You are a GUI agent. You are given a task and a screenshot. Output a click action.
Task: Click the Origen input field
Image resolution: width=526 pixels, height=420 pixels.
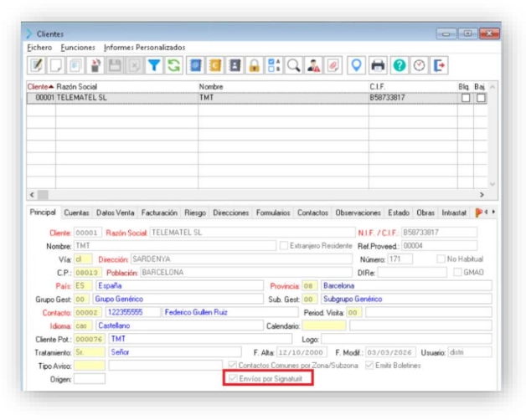[90, 379]
